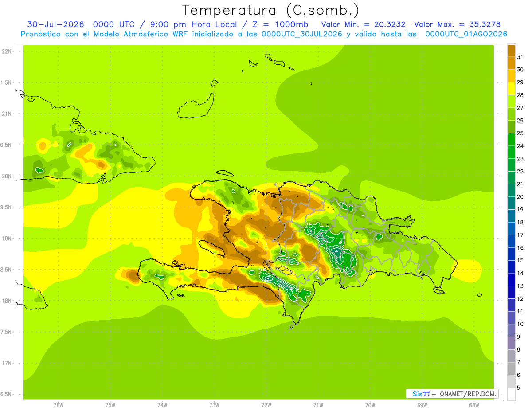Pick the orange color-scale band between 30 and 31
This screenshot has width=532, height=411.
(x=511, y=63)
